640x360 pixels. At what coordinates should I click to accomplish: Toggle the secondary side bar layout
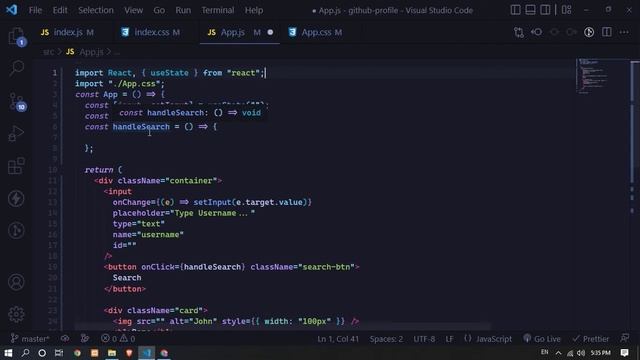pyautogui.click(x=545, y=10)
